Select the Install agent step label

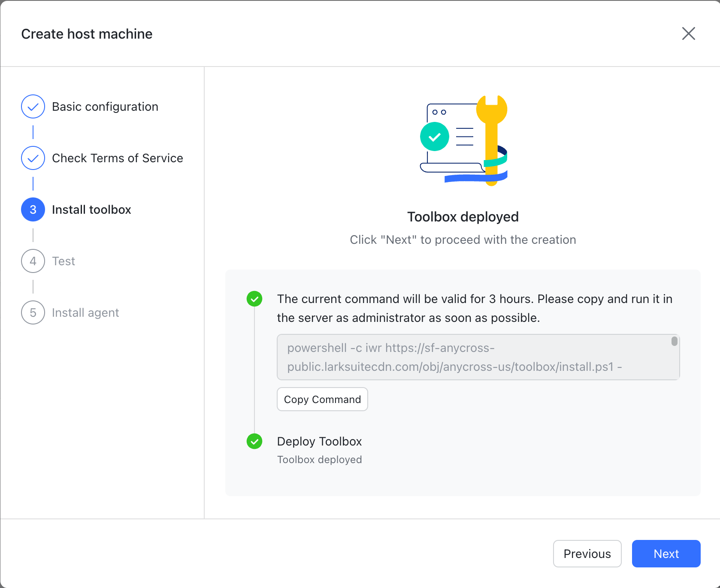click(x=85, y=312)
